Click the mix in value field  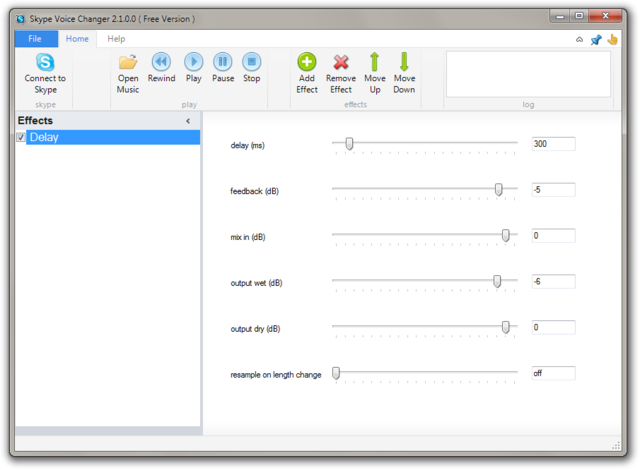point(553,235)
